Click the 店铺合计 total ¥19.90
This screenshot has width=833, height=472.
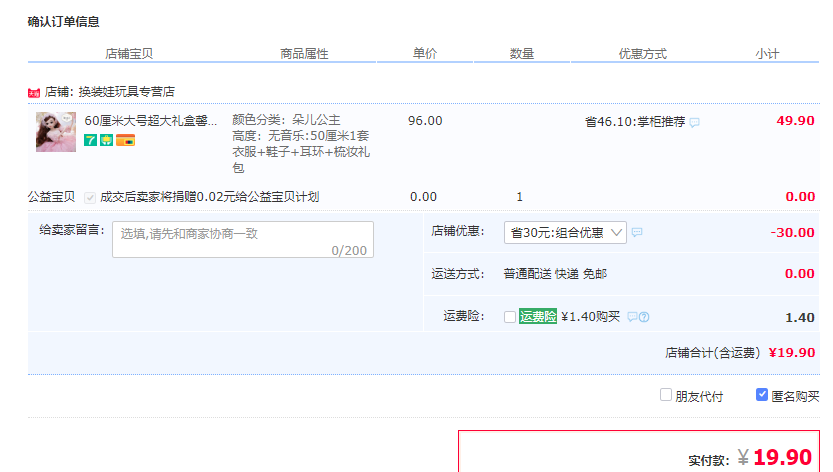click(x=792, y=352)
